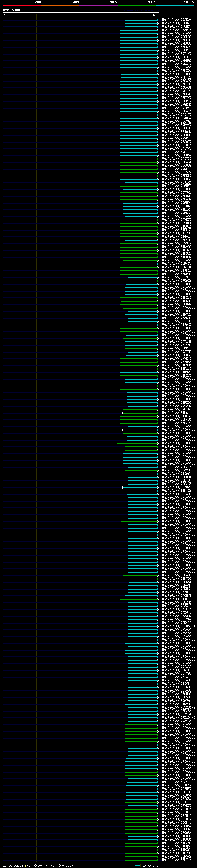The image size is (197, 868).
Task: Select hit label UniRef100_Q0WM70
Action: click(177, 26)
